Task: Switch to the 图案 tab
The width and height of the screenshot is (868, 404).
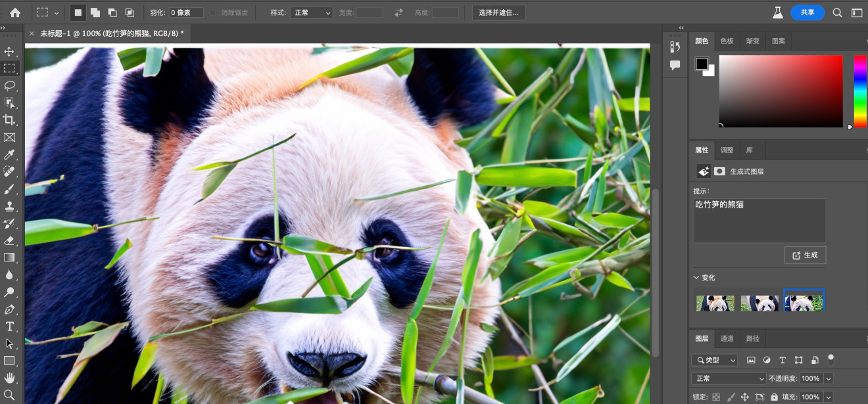Action: click(779, 41)
